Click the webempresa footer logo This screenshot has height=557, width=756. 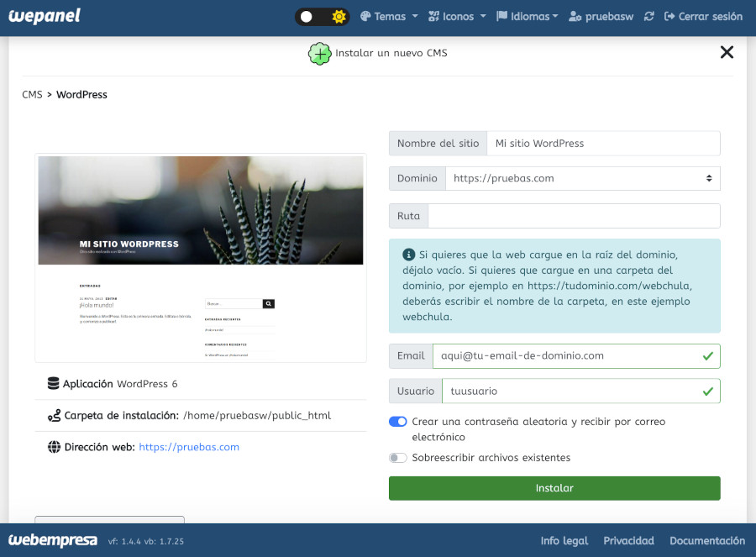[x=53, y=540]
